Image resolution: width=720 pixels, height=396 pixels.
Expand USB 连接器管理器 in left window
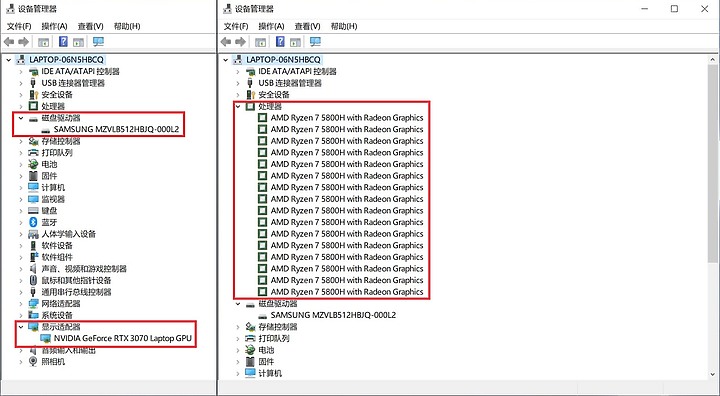click(x=21, y=83)
